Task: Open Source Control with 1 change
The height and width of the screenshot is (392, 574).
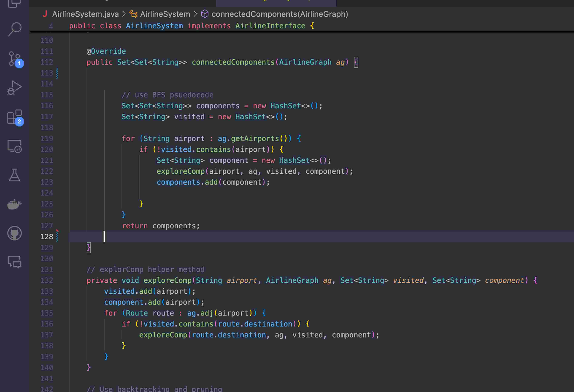Action: (x=14, y=59)
